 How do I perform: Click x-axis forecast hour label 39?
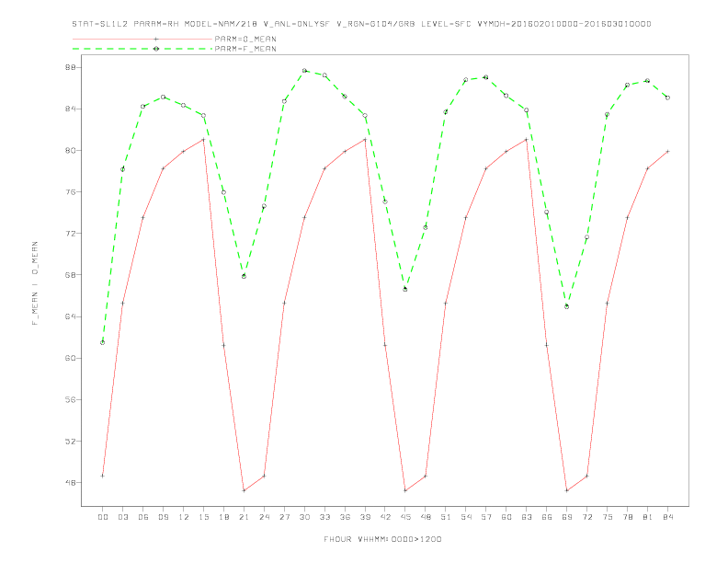[365, 517]
